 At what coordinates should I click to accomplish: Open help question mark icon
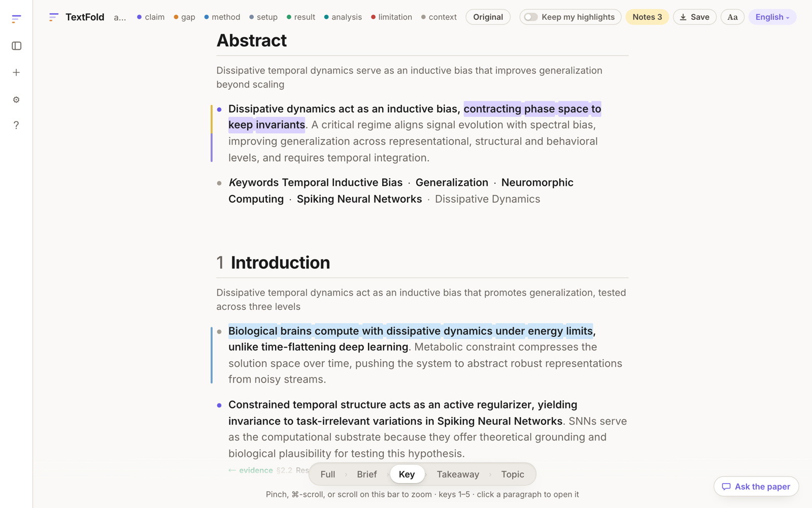16,125
